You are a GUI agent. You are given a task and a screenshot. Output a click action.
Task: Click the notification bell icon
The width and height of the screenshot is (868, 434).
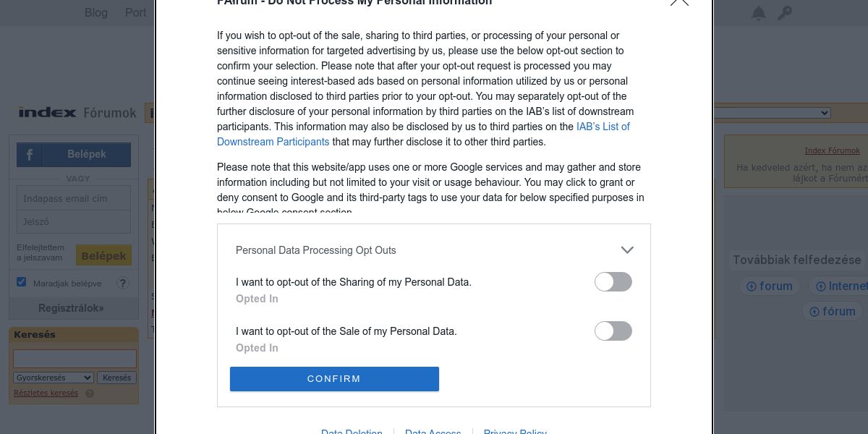[758, 13]
